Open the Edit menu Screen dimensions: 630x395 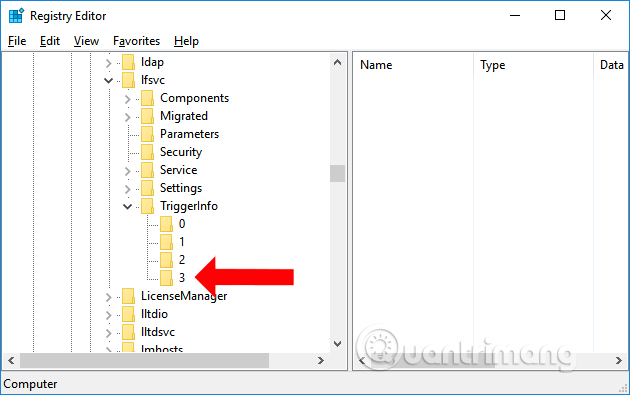click(50, 41)
